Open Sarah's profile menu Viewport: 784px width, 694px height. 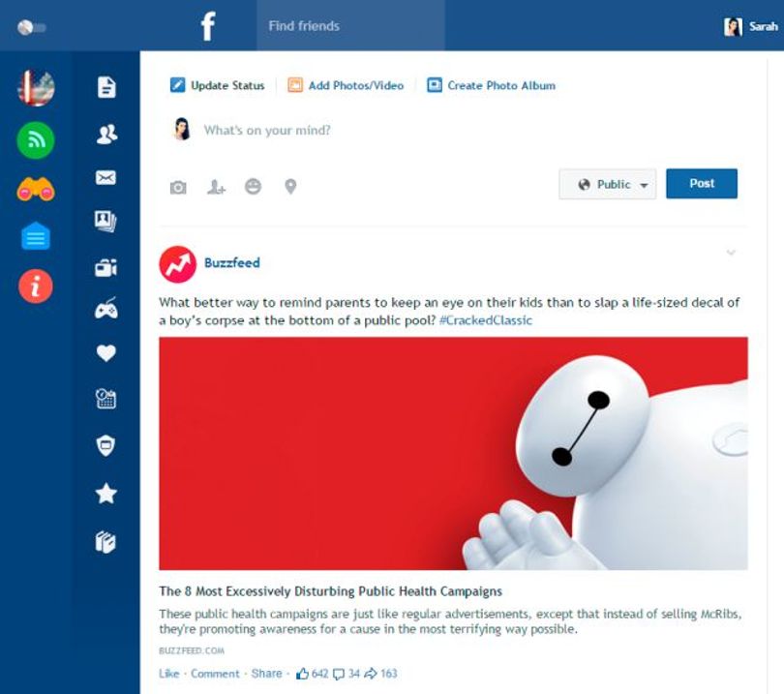(751, 26)
